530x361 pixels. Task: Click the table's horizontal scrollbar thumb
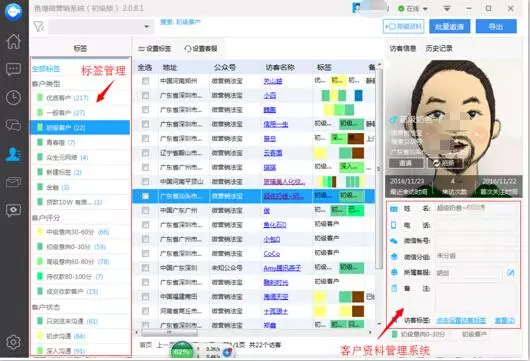169,332
